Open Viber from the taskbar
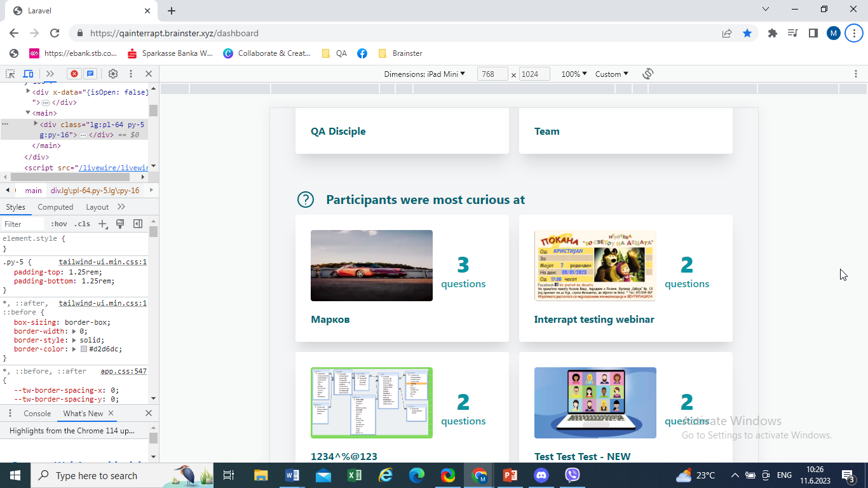The width and height of the screenshot is (868, 488). click(x=573, y=475)
